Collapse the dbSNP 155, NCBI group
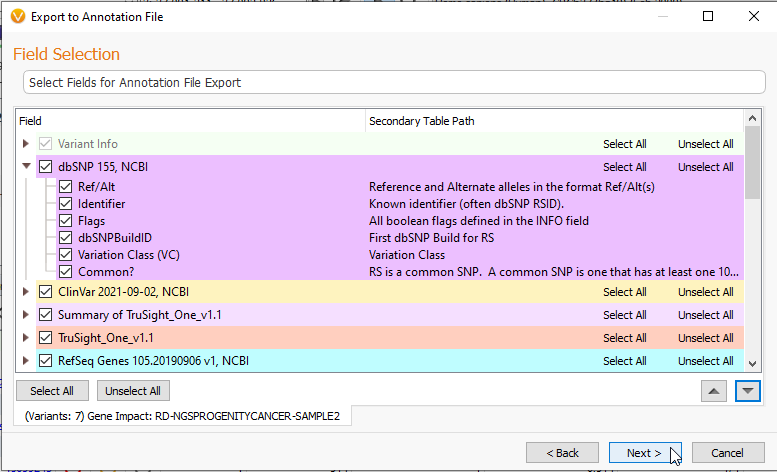Screen dimensions: 777x472 point(26,166)
